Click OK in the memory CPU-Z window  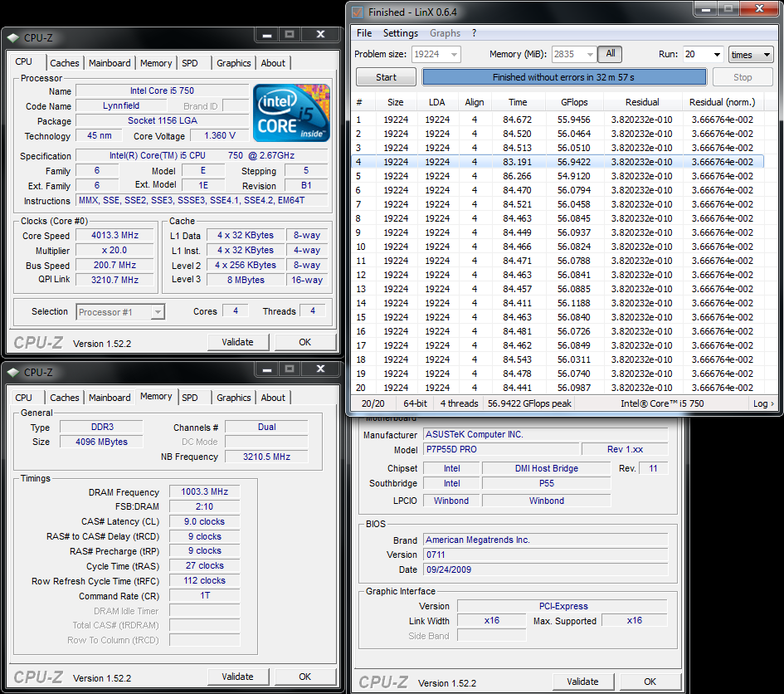pos(305,677)
